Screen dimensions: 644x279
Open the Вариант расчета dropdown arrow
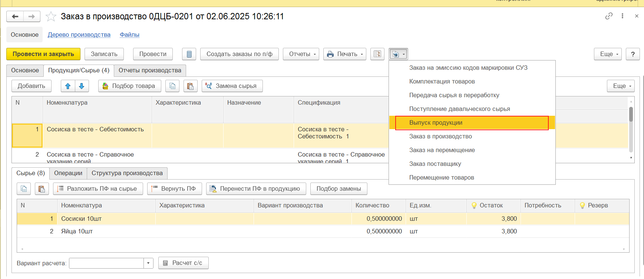point(148,263)
